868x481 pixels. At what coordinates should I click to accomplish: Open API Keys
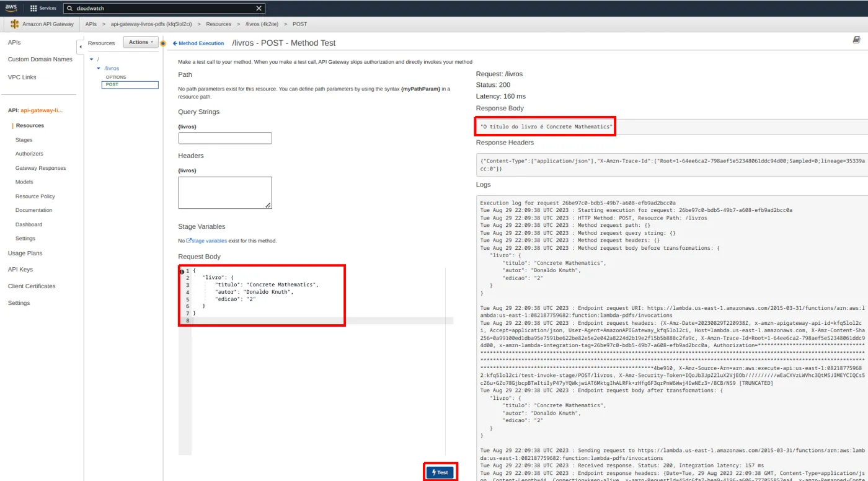tap(20, 270)
